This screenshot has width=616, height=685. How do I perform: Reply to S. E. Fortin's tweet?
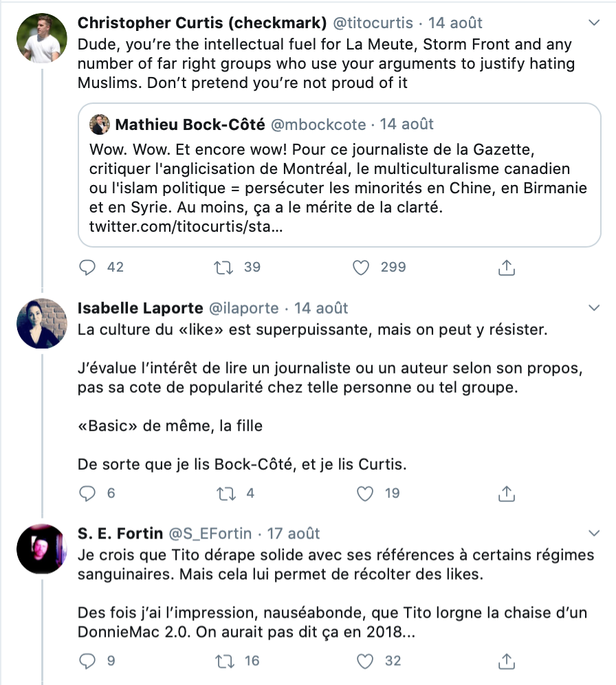click(x=87, y=661)
